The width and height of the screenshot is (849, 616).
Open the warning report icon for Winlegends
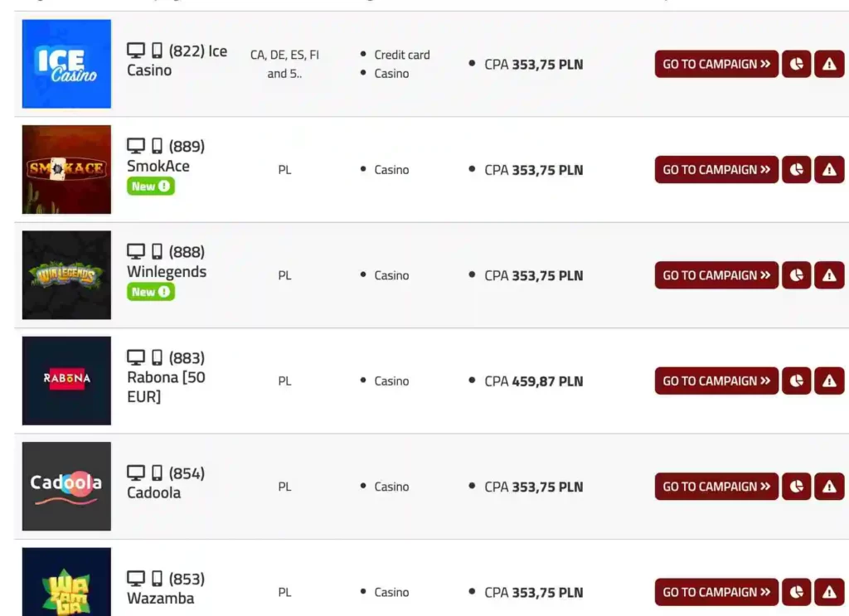[829, 275]
